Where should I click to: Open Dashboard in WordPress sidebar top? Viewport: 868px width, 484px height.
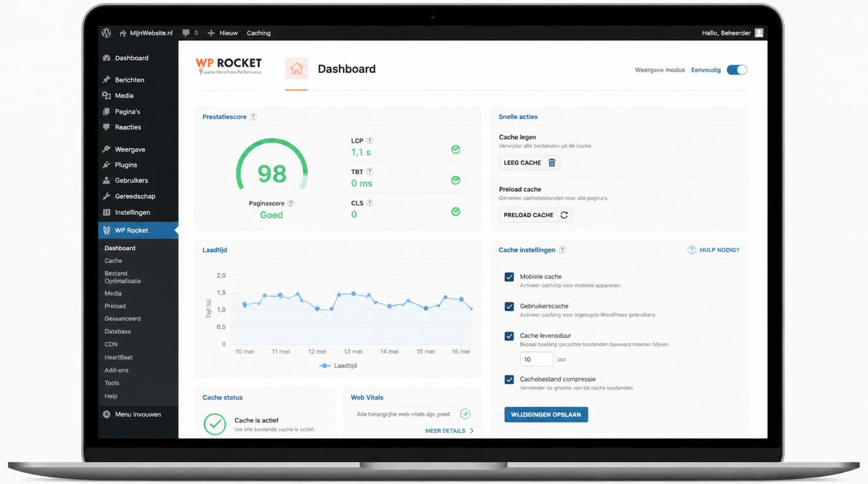(131, 58)
